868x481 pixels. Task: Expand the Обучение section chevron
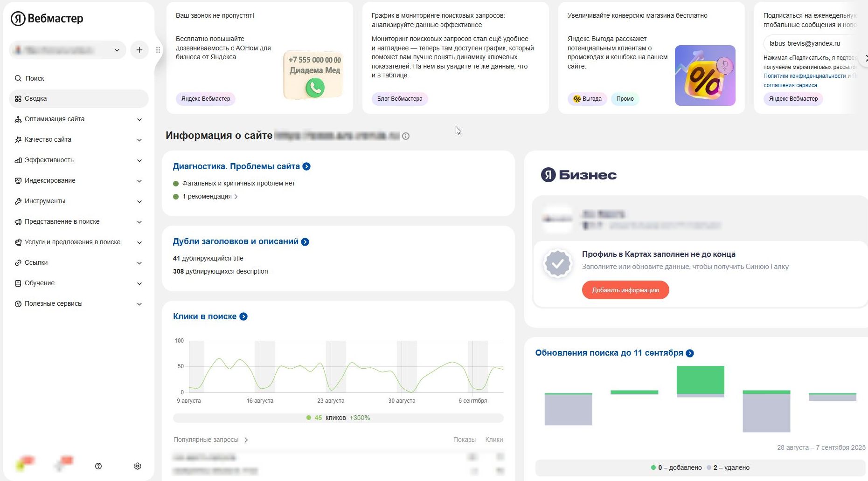point(139,283)
